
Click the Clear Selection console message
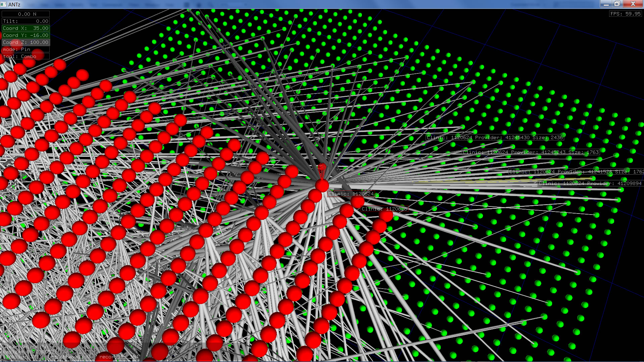click(25, 347)
